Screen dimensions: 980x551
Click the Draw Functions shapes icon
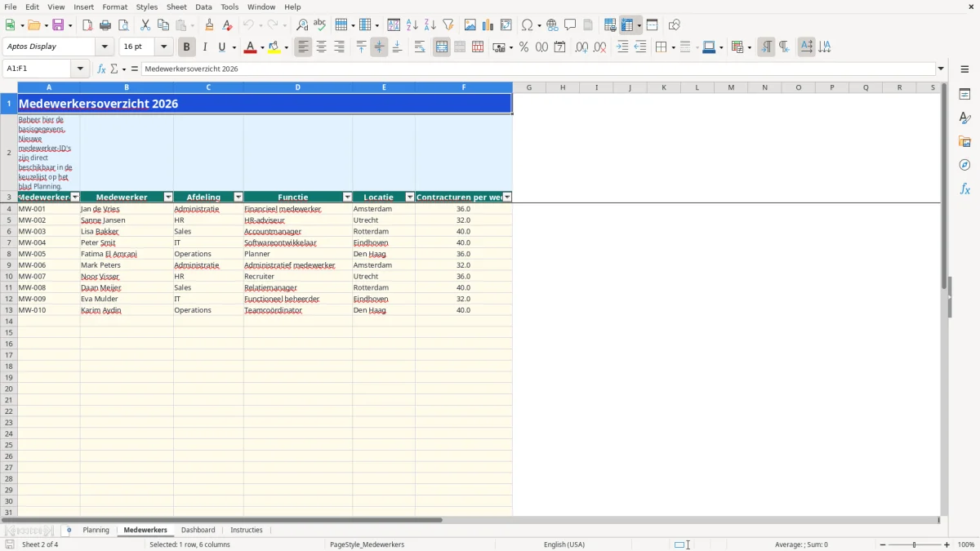coord(674,25)
